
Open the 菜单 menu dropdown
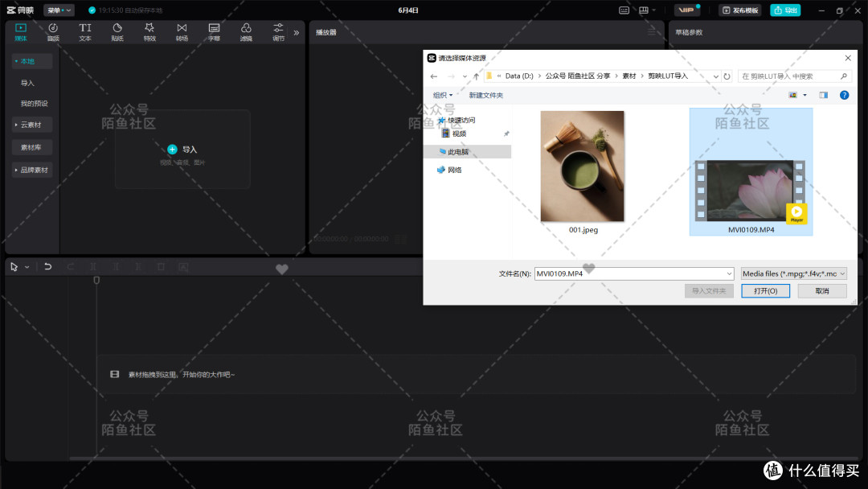[x=59, y=10]
